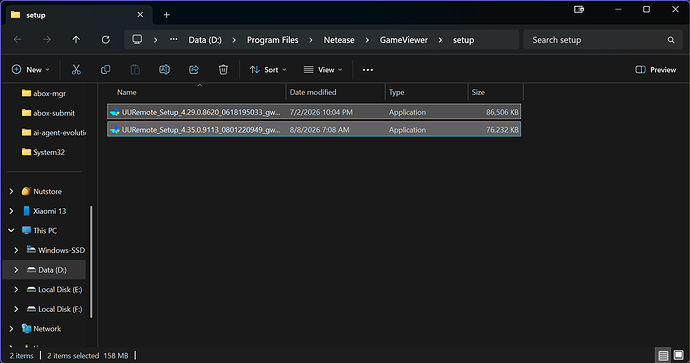Open ai-agent-evoluti folder in sidebar
This screenshot has height=363, width=690.
[x=54, y=132]
